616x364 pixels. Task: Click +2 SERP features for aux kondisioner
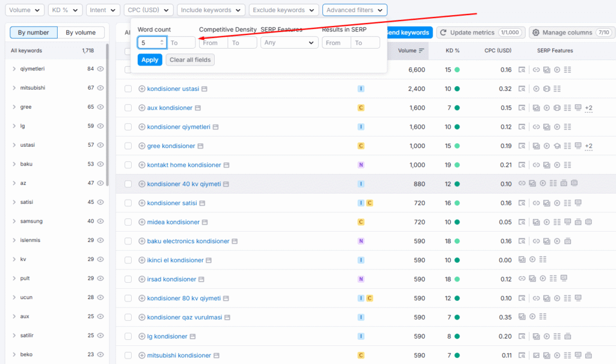[x=588, y=108]
